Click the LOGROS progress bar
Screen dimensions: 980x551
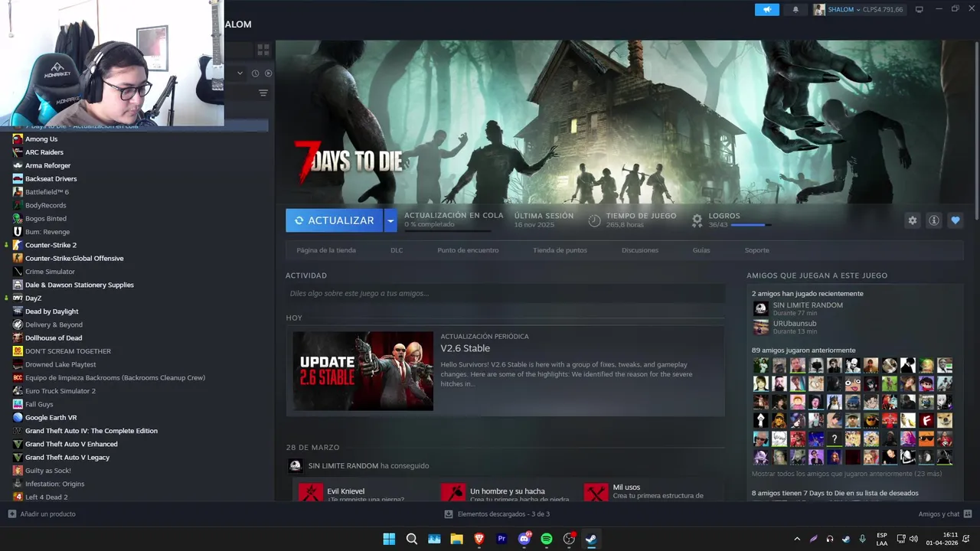tap(751, 225)
